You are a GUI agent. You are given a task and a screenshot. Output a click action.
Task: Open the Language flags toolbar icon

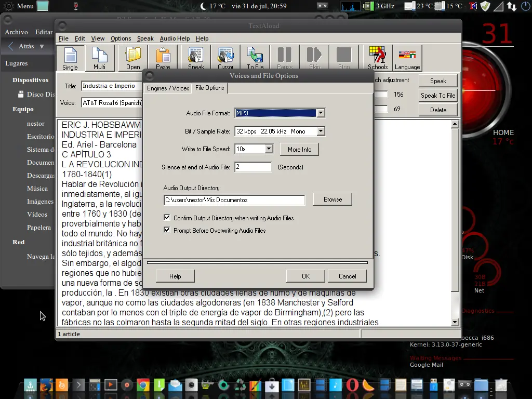tap(407, 58)
